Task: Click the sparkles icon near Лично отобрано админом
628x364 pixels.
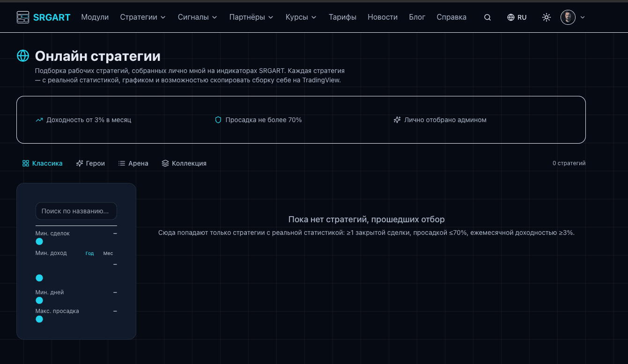Action: click(x=397, y=120)
